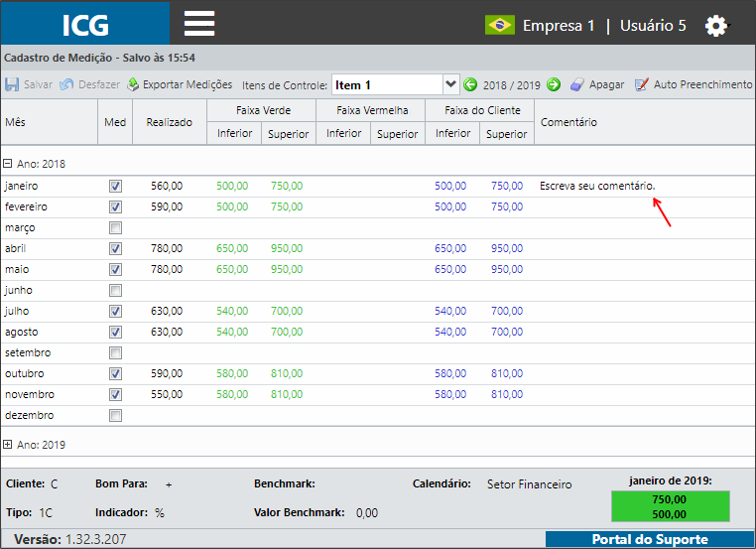Click the 2018 / 2019 year range text

(x=512, y=85)
